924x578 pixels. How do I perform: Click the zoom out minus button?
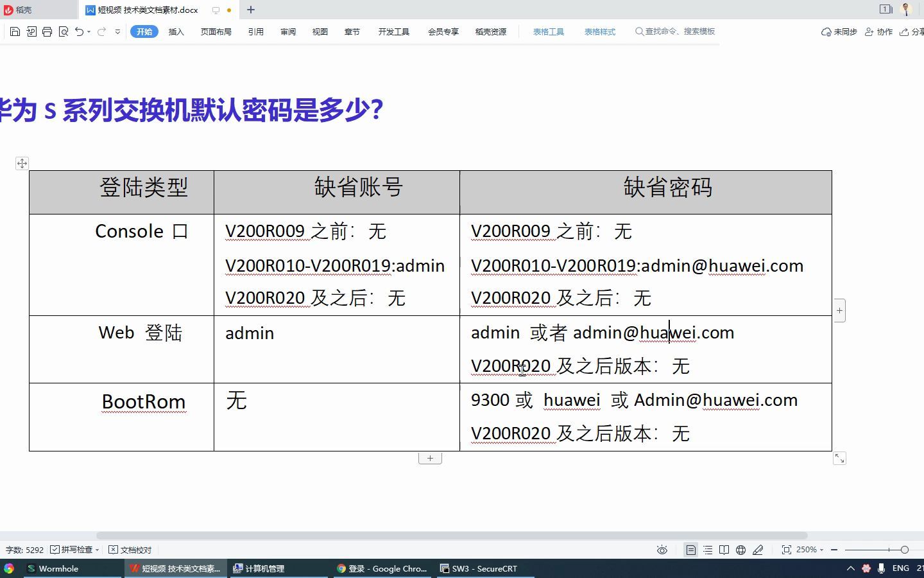click(x=834, y=550)
